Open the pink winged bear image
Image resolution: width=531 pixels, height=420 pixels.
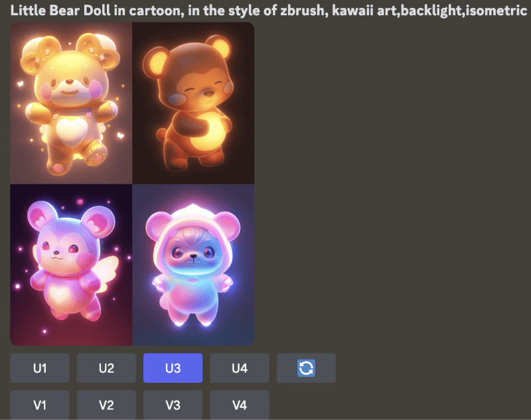point(71,265)
